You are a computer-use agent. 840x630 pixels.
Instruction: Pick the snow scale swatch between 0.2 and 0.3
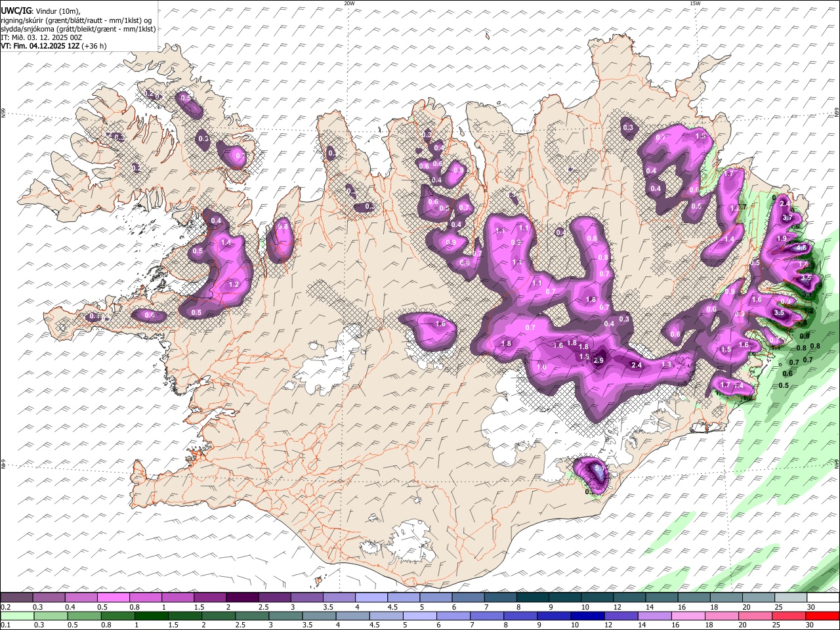click(17, 598)
